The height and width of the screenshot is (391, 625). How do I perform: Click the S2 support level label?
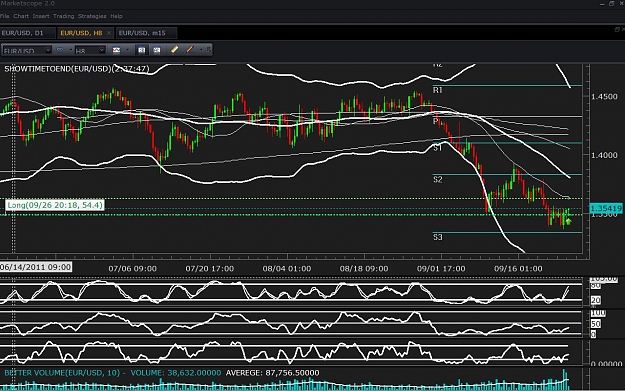438,180
